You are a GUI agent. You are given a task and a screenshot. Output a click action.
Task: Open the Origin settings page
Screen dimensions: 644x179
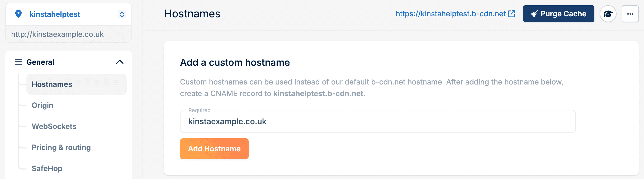pyautogui.click(x=42, y=105)
